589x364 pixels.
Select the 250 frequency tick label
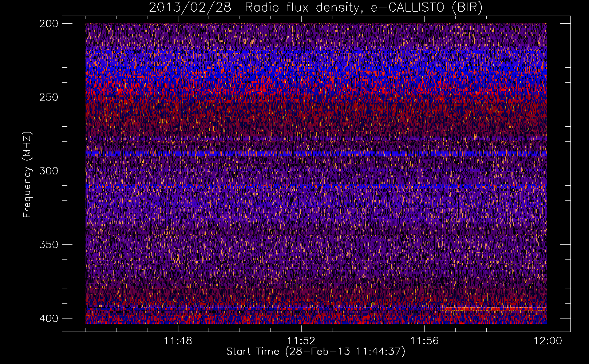[x=48, y=97]
